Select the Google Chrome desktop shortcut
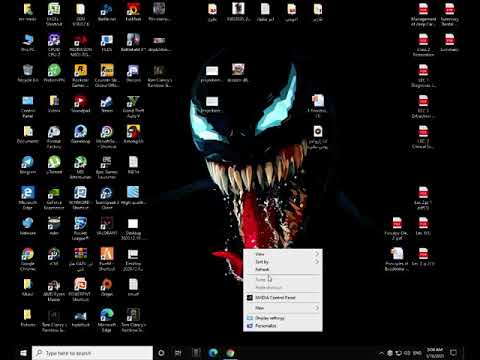 click(x=28, y=260)
